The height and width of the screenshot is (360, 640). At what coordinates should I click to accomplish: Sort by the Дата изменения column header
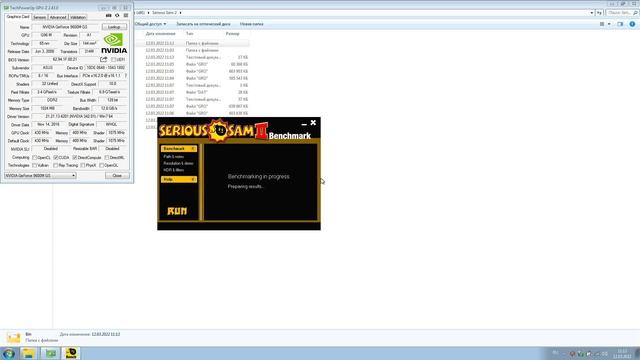(x=160, y=34)
